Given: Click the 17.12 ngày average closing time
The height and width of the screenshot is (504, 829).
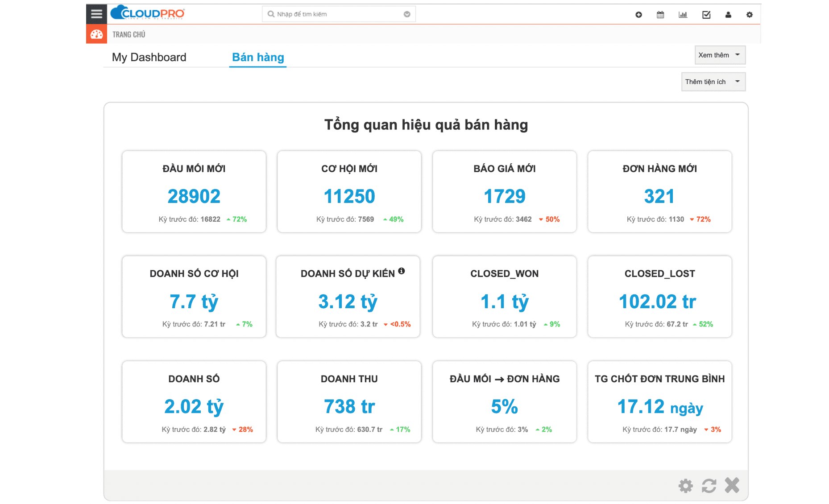Looking at the screenshot, I should pyautogui.click(x=660, y=407).
